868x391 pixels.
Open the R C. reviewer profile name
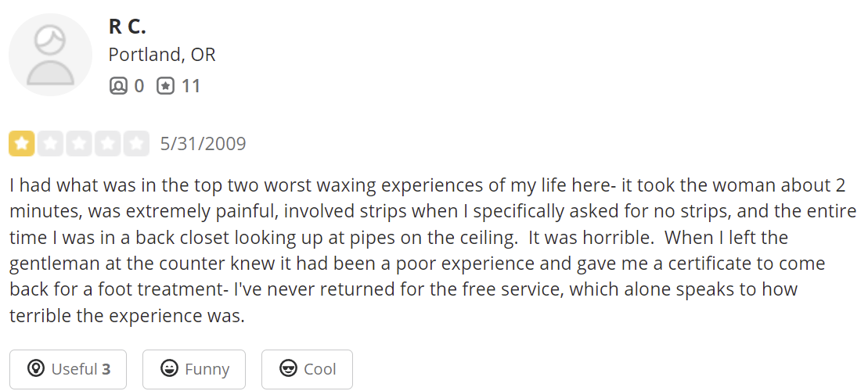tap(127, 26)
